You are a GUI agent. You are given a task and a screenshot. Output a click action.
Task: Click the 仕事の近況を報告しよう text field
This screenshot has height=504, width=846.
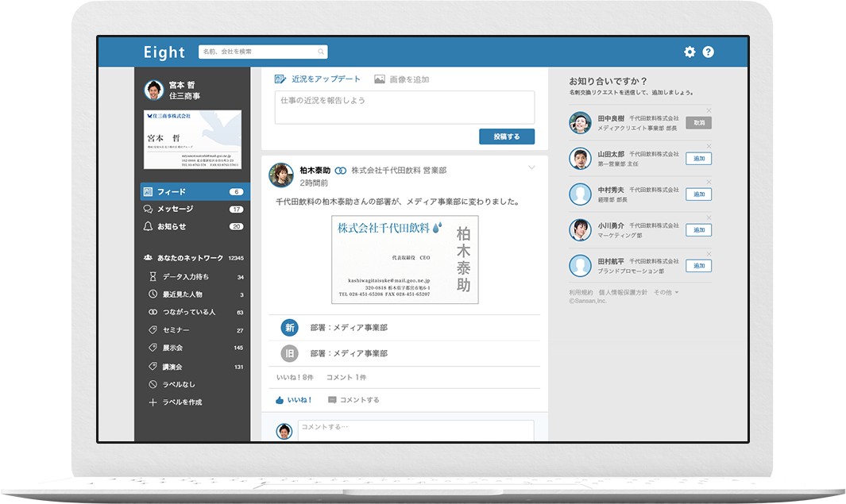tap(404, 107)
